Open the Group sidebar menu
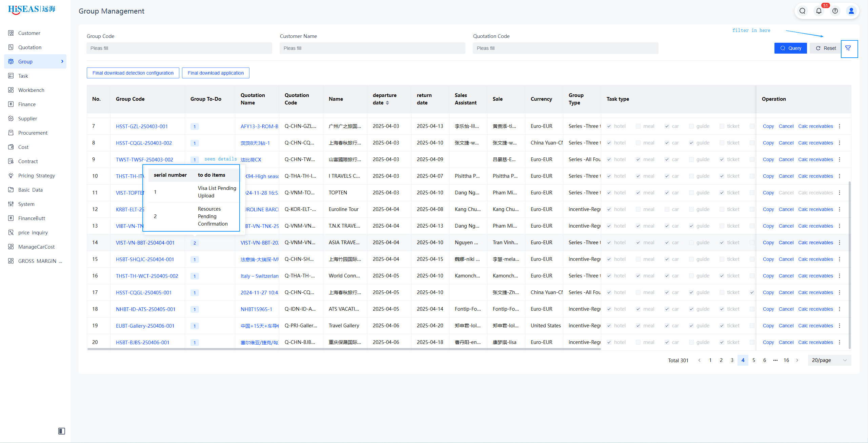This screenshot has width=868, height=443. pos(35,61)
